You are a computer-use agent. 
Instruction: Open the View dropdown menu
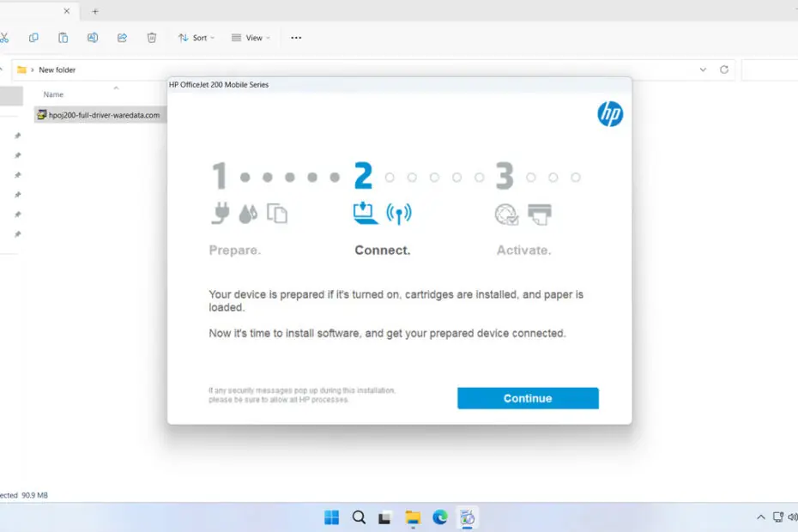click(251, 38)
